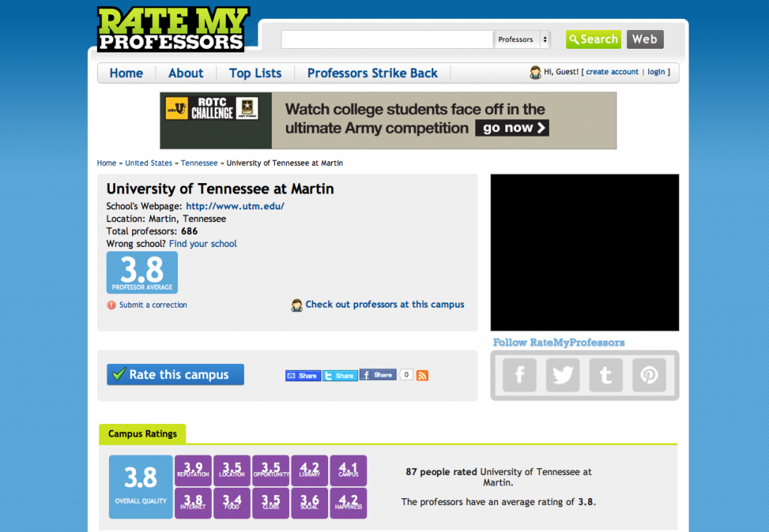Open the Top Lists navigation item
This screenshot has width=769, height=532.
tap(255, 73)
